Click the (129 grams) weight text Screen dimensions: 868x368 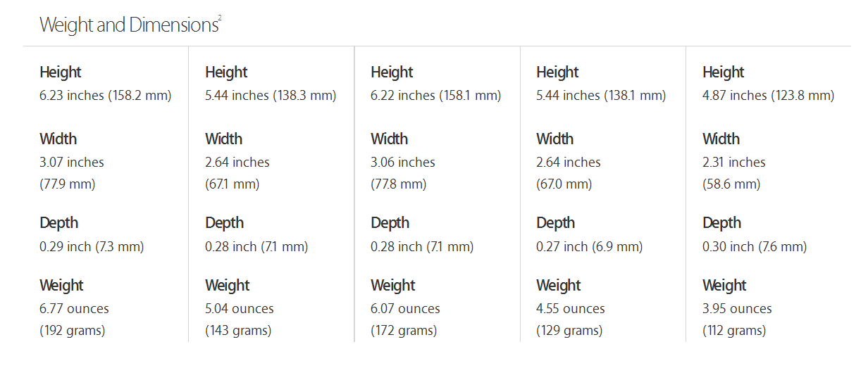pyautogui.click(x=569, y=330)
